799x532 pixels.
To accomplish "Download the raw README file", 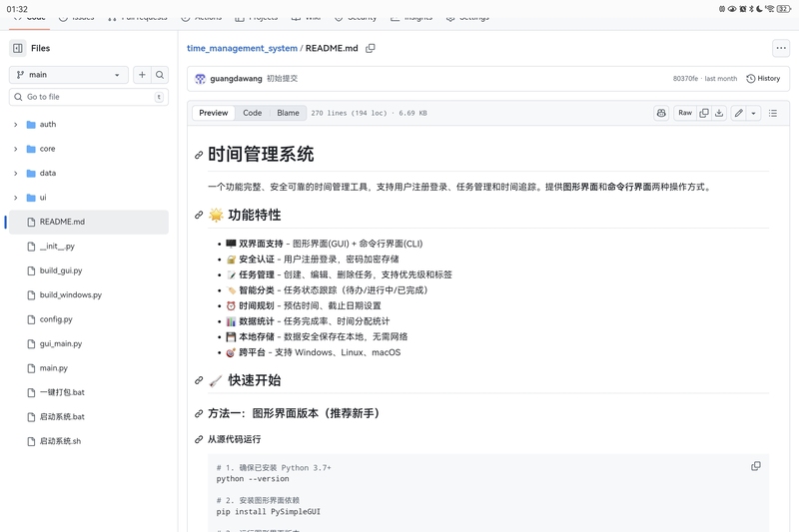I will click(x=719, y=113).
